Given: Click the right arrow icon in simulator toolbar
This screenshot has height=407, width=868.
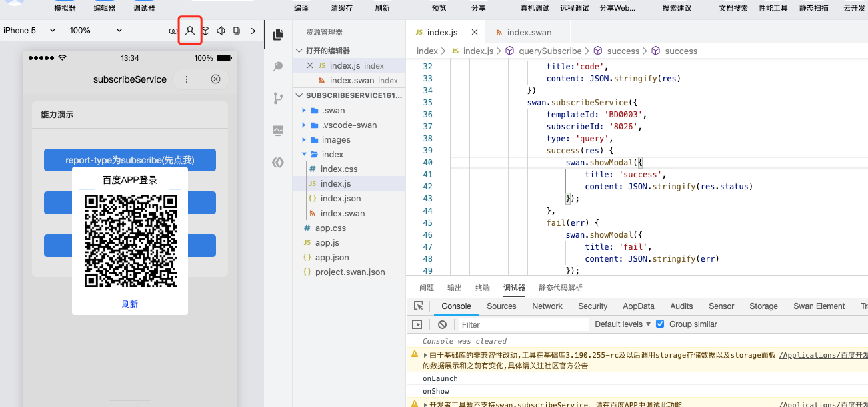Looking at the screenshot, I should [252, 31].
